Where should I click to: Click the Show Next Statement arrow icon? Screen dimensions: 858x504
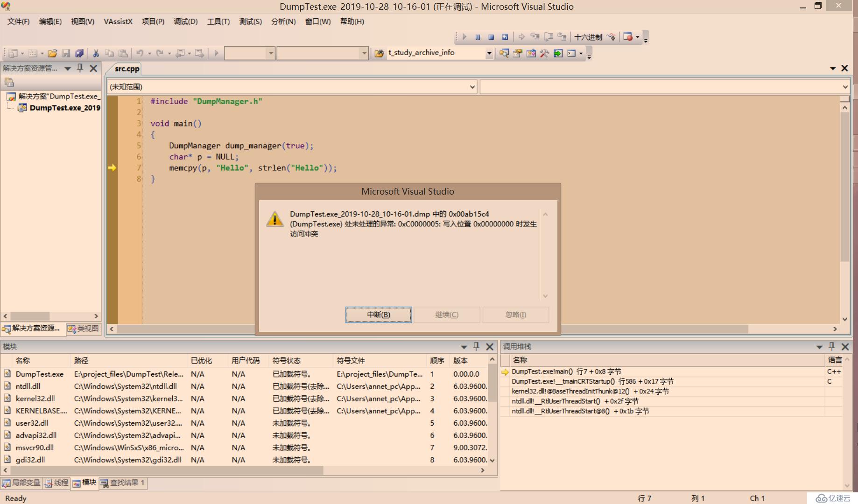[x=521, y=37]
